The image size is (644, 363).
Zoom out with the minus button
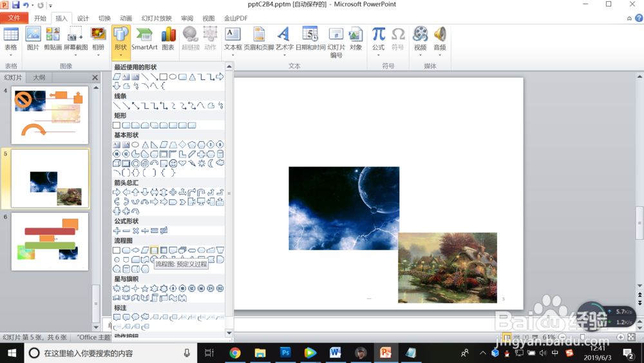tap(563, 337)
